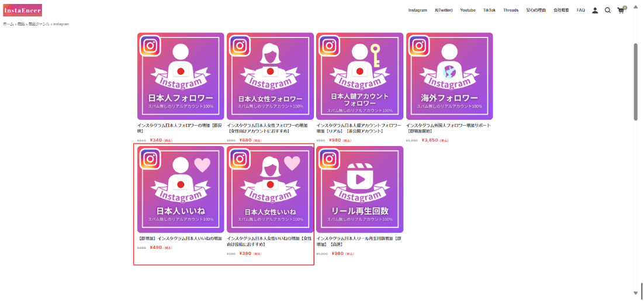
Task: Open the search icon in header
Action: tap(607, 11)
